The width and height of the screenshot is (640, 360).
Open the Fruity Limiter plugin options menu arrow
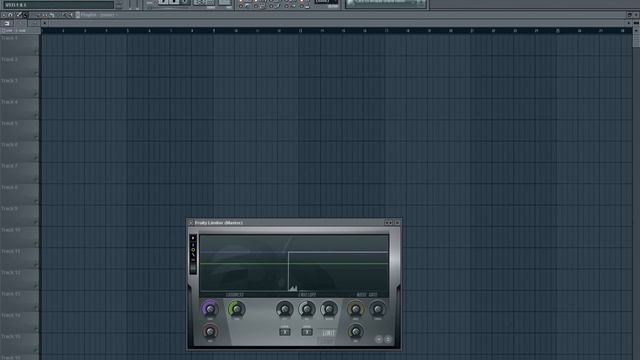coord(191,222)
